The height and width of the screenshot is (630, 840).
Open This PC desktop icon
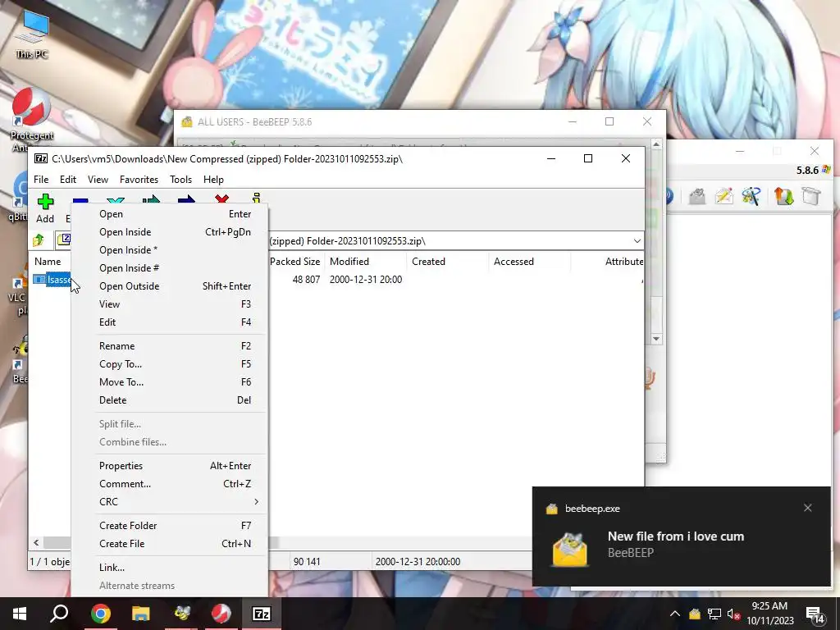(32, 34)
